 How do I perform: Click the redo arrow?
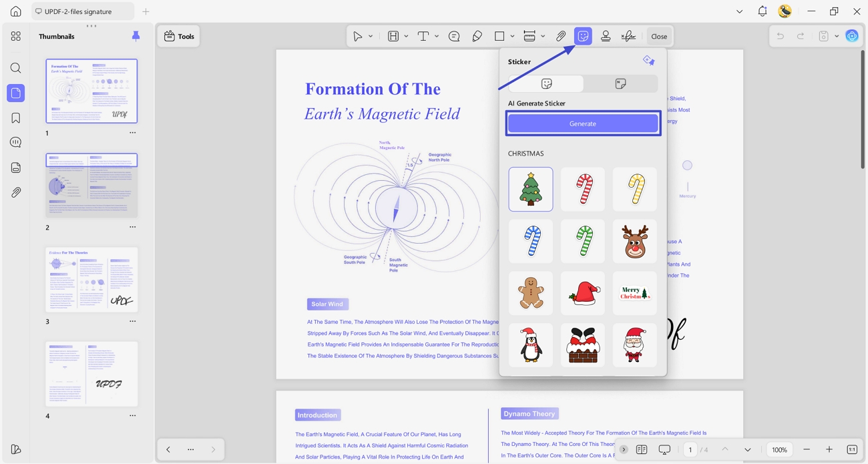pyautogui.click(x=801, y=36)
